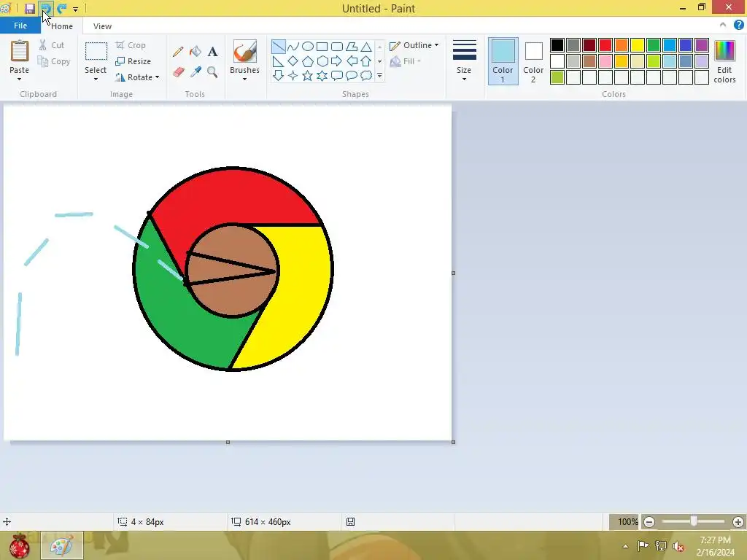Select the Oval shape

[x=308, y=46]
